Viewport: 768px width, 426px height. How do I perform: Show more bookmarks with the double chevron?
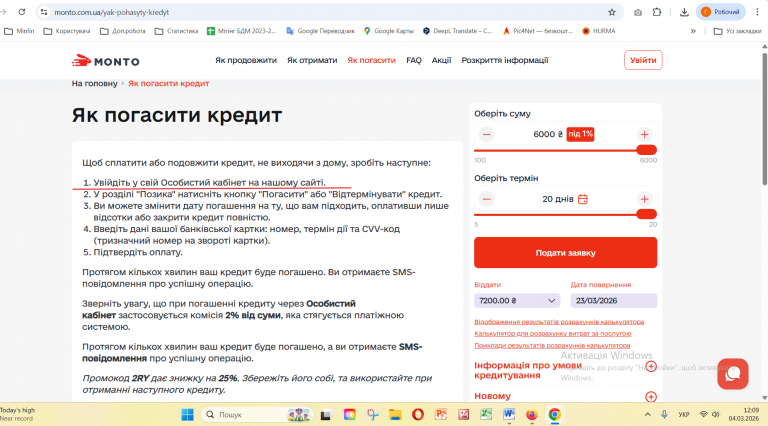tap(693, 31)
